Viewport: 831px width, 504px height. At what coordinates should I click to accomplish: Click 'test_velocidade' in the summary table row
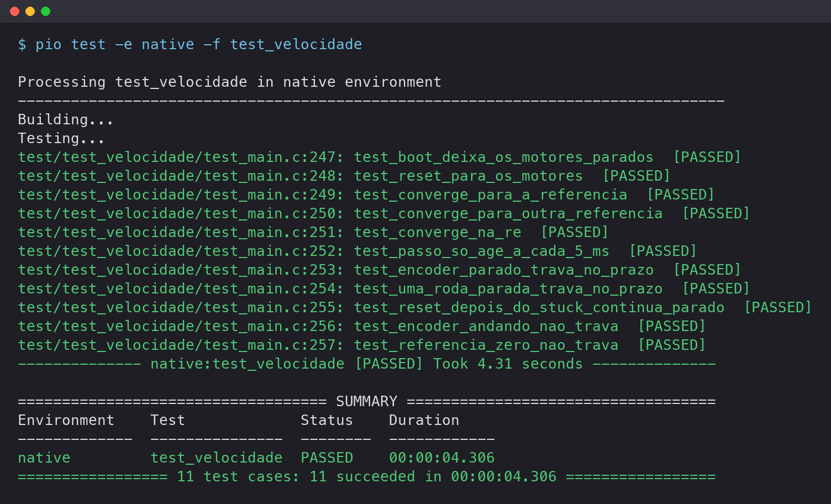tap(217, 458)
